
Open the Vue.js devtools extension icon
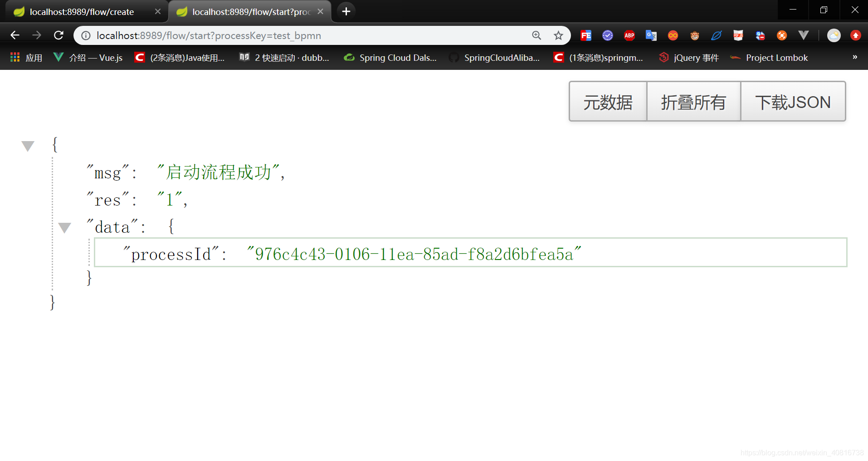pyautogui.click(x=804, y=35)
